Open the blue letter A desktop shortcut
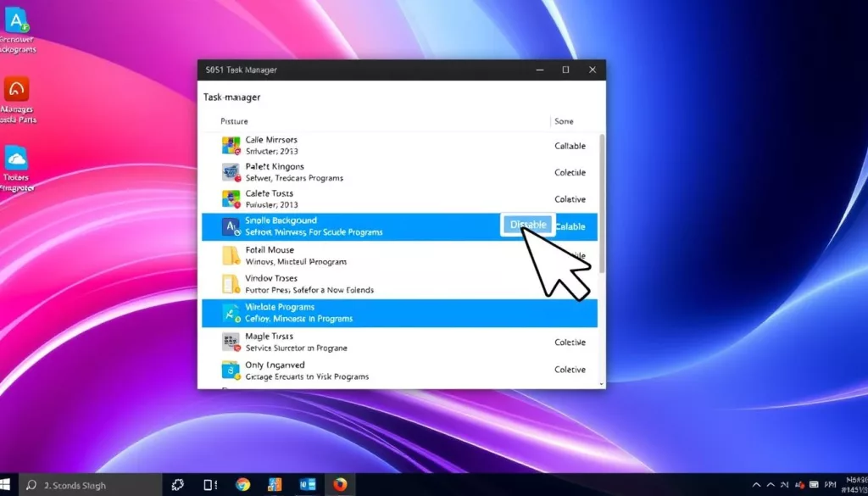This screenshot has height=496, width=868. point(17,20)
